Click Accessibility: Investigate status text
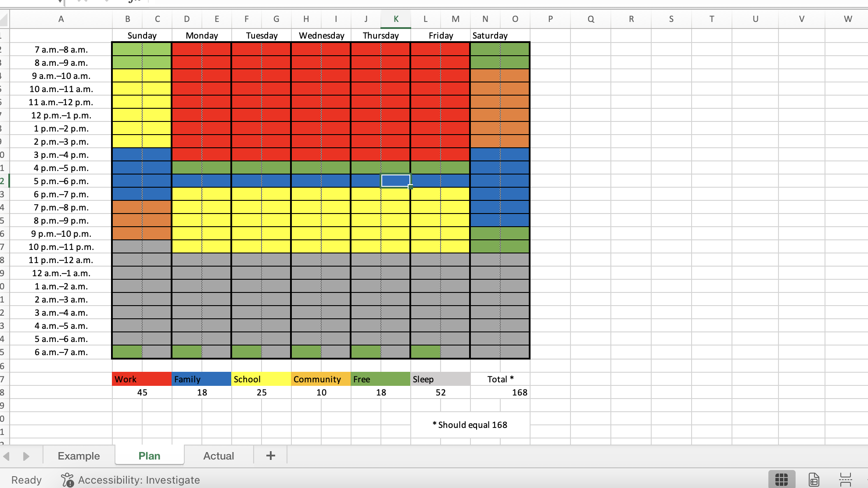The height and width of the screenshot is (488, 868). pos(139,480)
